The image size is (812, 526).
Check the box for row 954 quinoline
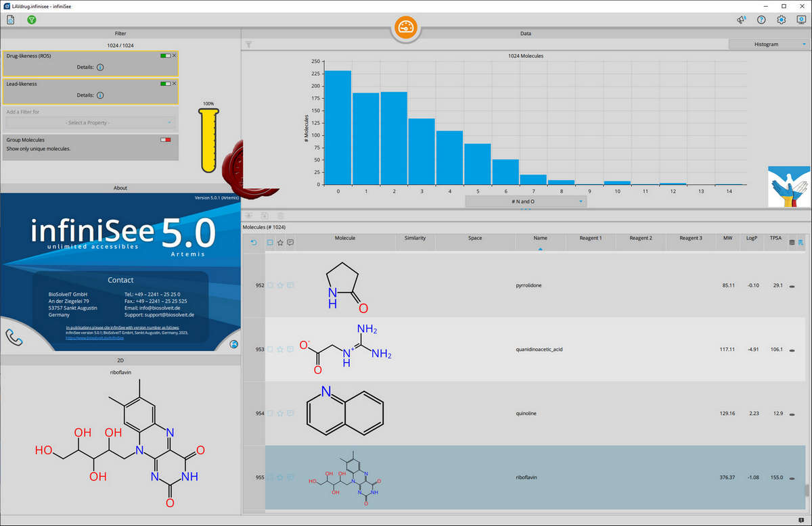(271, 413)
